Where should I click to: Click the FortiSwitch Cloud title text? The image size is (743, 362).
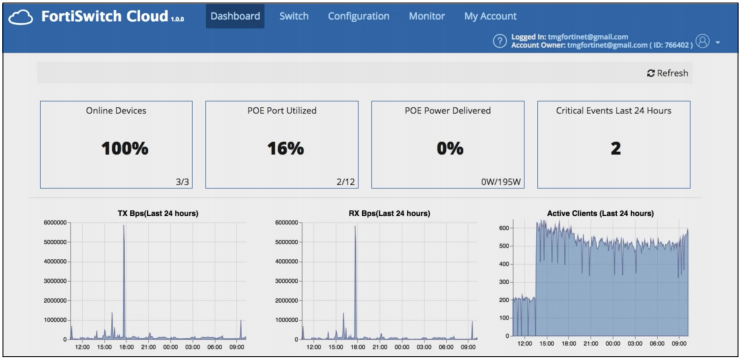click(105, 17)
